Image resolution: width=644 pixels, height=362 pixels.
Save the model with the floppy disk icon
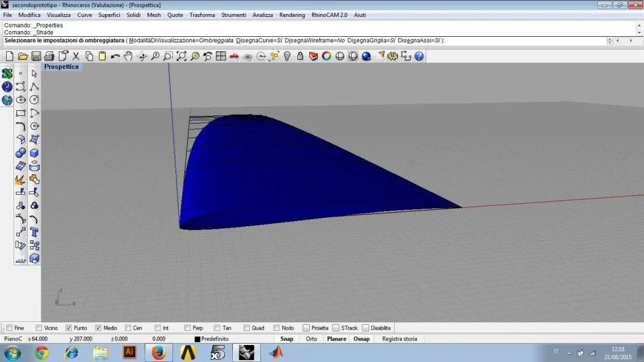(x=36, y=57)
